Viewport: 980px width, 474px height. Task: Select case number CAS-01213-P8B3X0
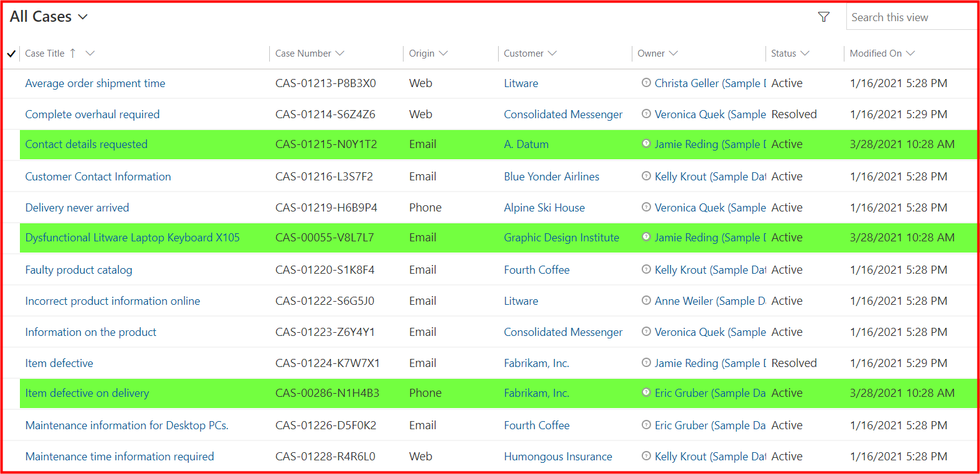[x=326, y=83]
